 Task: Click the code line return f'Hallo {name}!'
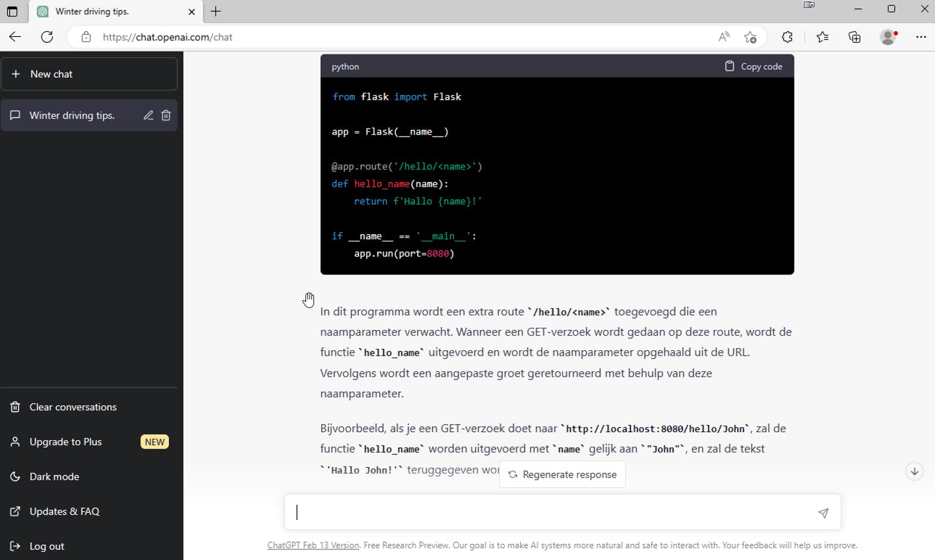418,201
